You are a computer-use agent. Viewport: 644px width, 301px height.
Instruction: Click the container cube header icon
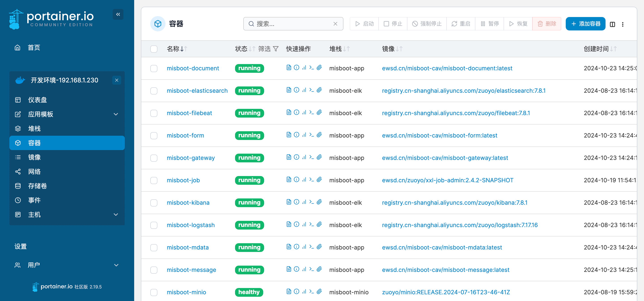click(x=158, y=24)
